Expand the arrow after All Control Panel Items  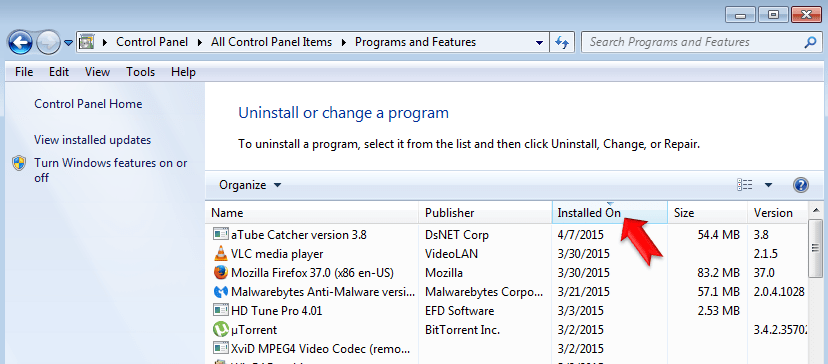(344, 42)
